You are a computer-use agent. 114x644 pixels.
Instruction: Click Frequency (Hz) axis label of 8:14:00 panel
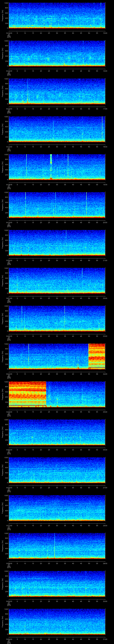3,16
